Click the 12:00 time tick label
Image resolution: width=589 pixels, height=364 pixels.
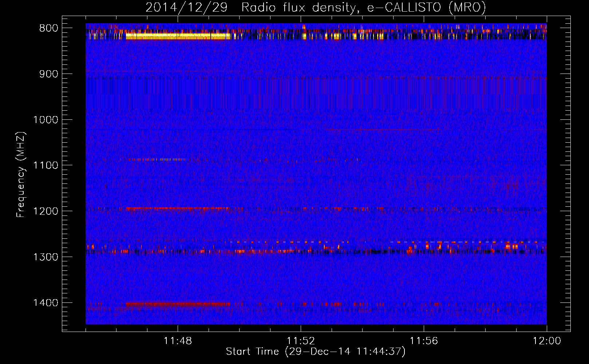(x=547, y=341)
